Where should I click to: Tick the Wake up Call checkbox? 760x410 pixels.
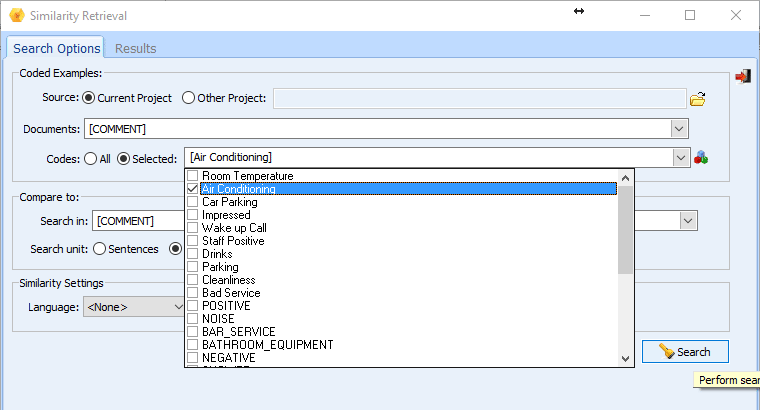tap(193, 228)
